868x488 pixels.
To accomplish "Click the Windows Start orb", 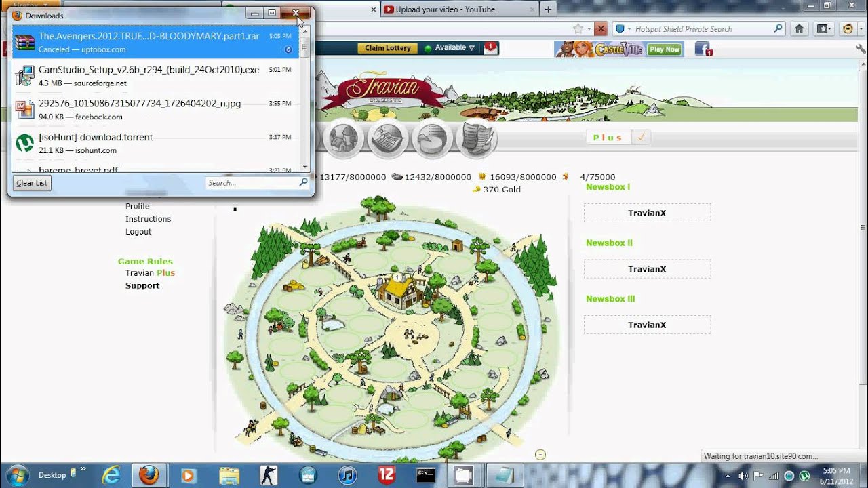I will (17, 474).
